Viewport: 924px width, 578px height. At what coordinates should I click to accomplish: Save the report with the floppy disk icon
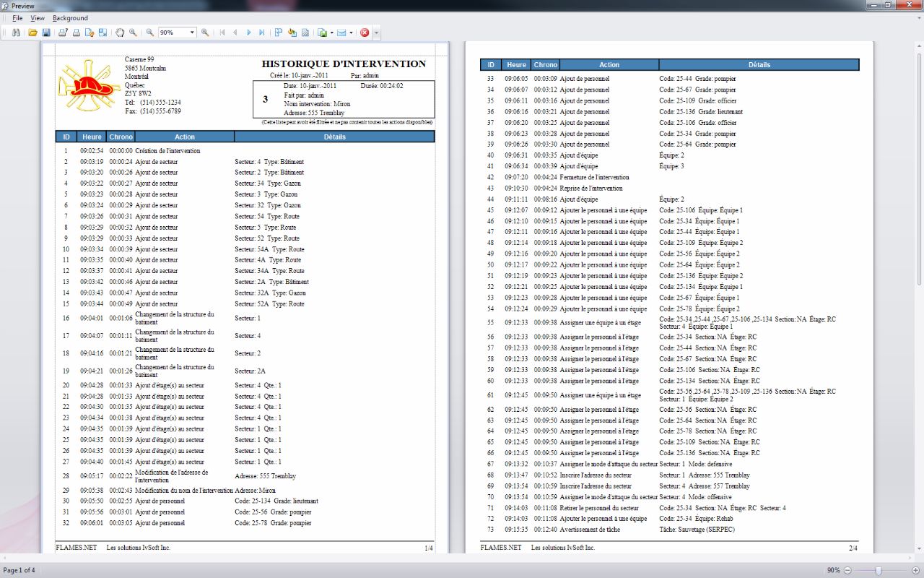[46, 33]
